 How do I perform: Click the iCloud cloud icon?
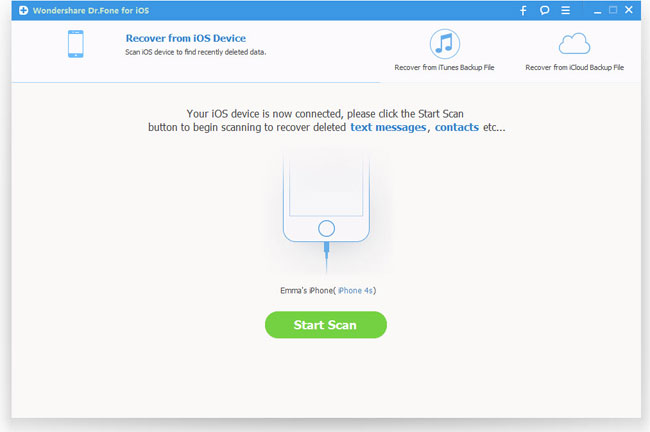[x=574, y=44]
